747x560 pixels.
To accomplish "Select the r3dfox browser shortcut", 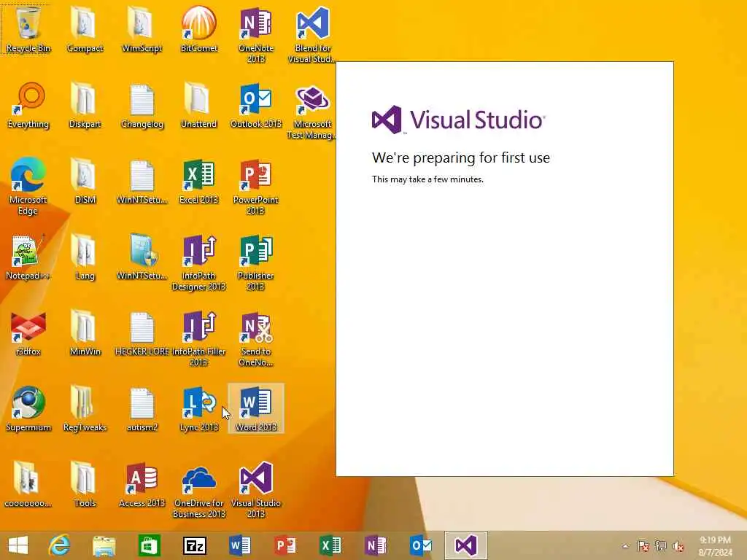I will 28,332.
